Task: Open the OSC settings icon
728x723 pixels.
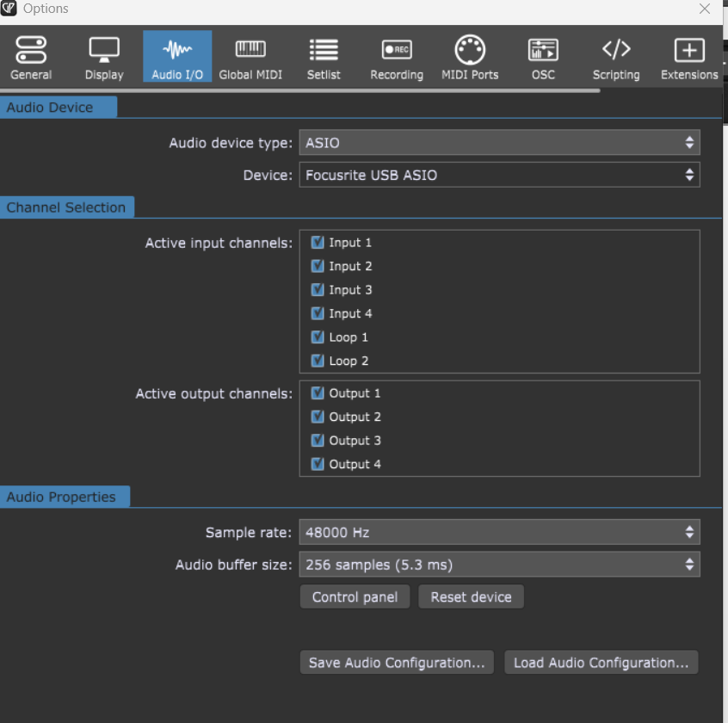Action: (x=543, y=50)
